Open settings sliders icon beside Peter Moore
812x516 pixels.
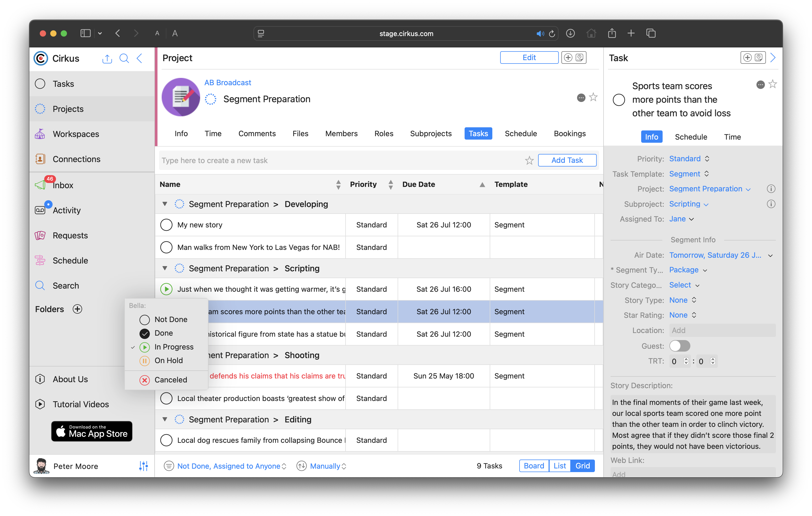(x=144, y=466)
